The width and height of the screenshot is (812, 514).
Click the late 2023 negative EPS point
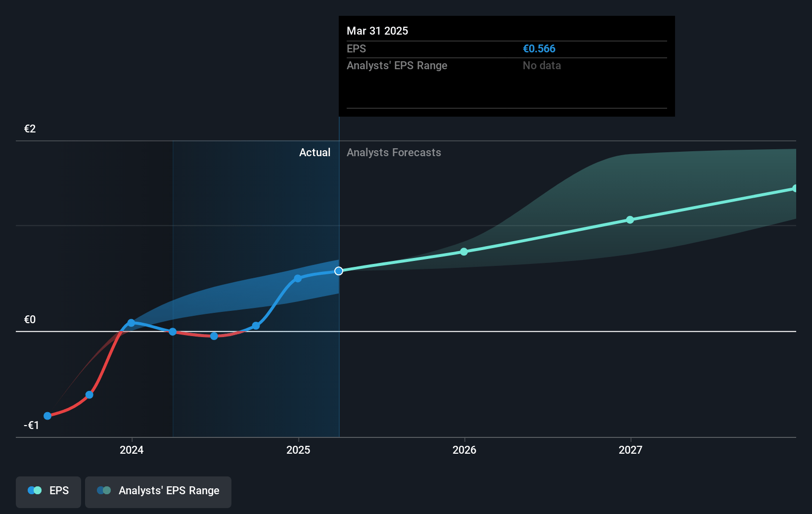coord(90,395)
